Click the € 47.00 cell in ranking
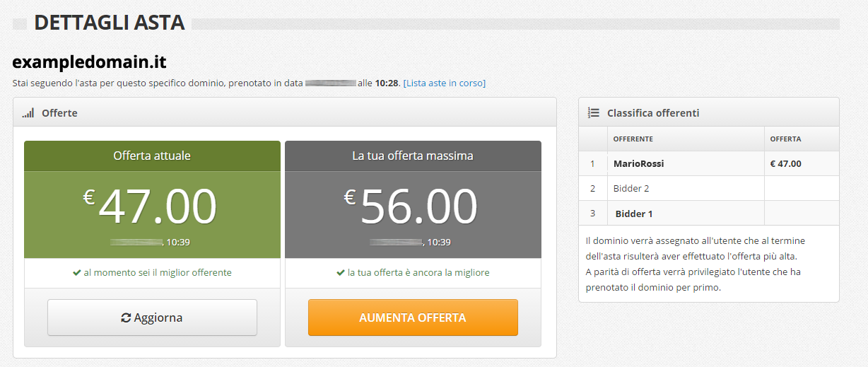This screenshot has height=367, width=868. (785, 163)
